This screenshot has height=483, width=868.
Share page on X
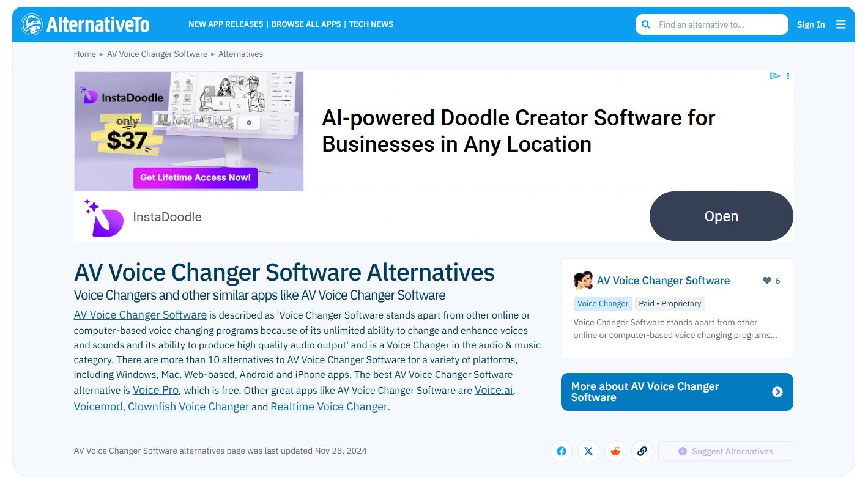coord(588,451)
